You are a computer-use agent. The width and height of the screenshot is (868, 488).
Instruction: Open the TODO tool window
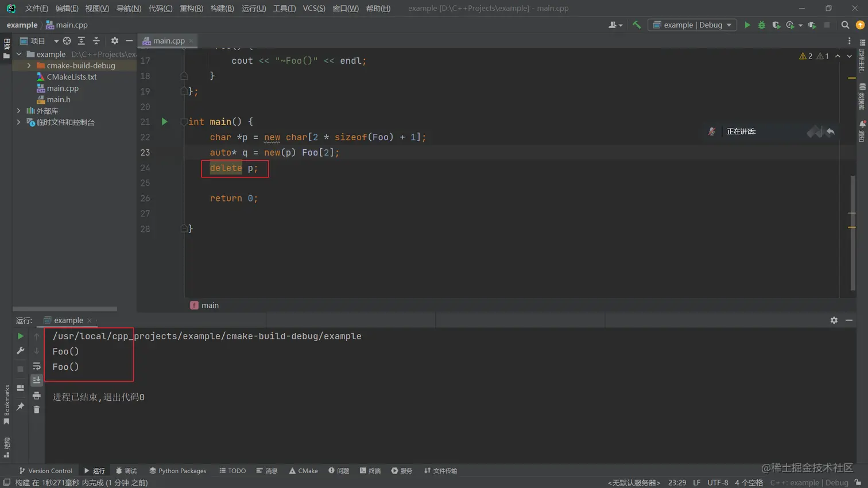(x=232, y=471)
